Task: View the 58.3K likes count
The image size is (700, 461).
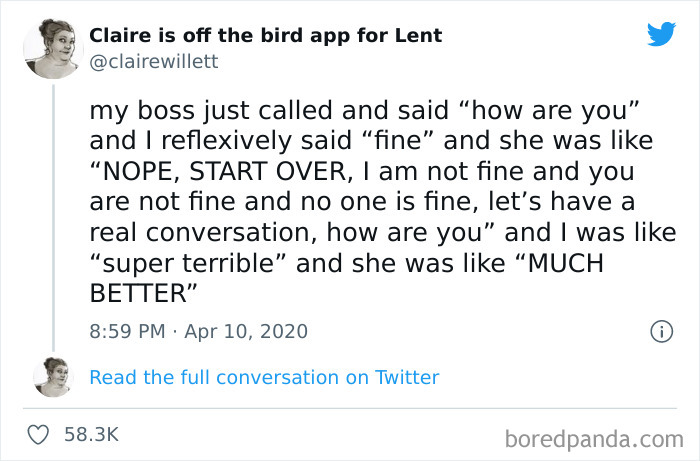Action: pos(91,434)
